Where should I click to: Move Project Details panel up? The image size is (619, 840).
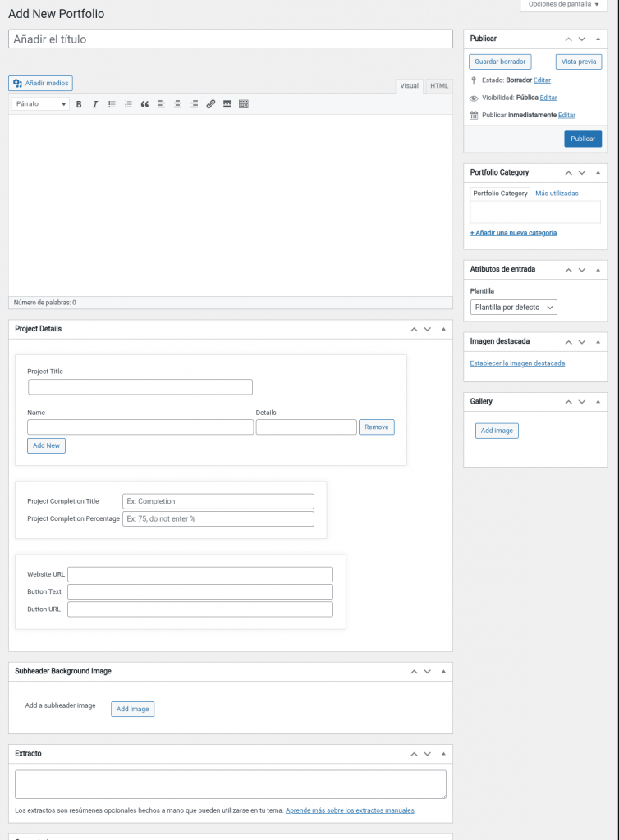pos(414,330)
